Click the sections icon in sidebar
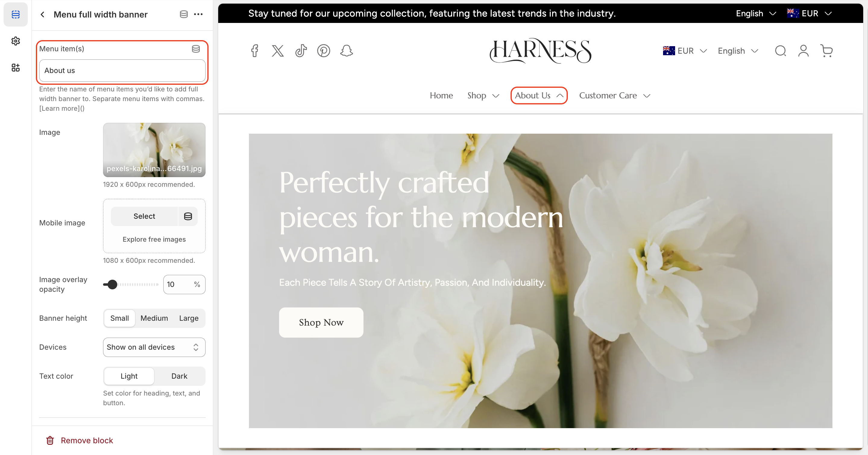Viewport: 868px width, 455px height. 15,14
